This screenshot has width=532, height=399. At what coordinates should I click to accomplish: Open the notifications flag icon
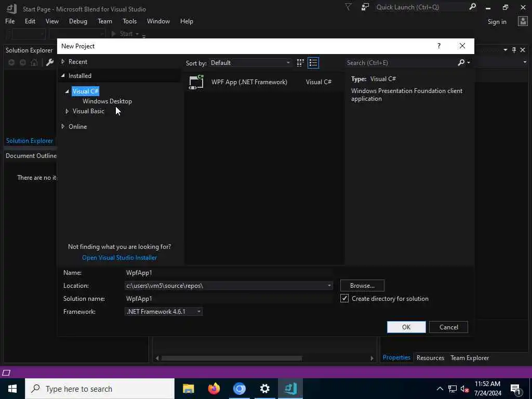coord(348,7)
